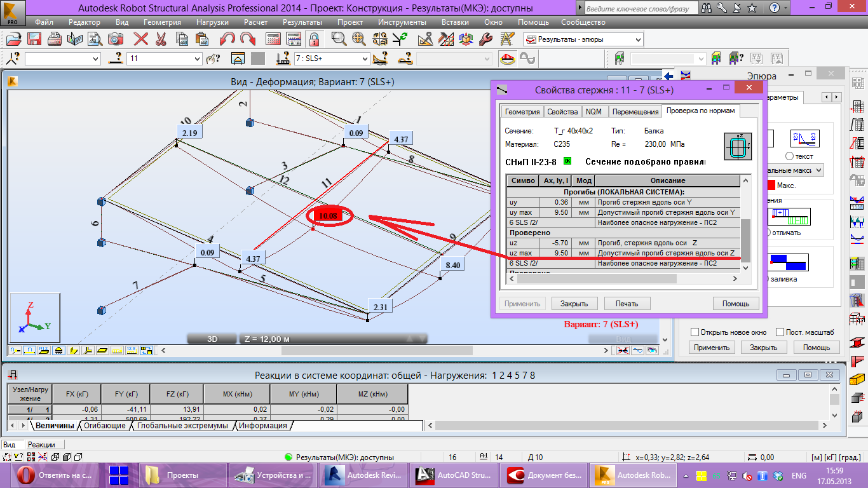The height and width of the screenshot is (488, 868).
Task: Click the red 'Макс.' color swatch
Action: [x=770, y=186]
